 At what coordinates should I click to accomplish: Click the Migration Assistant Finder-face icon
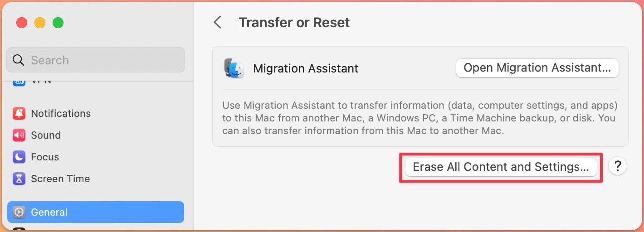pyautogui.click(x=234, y=68)
